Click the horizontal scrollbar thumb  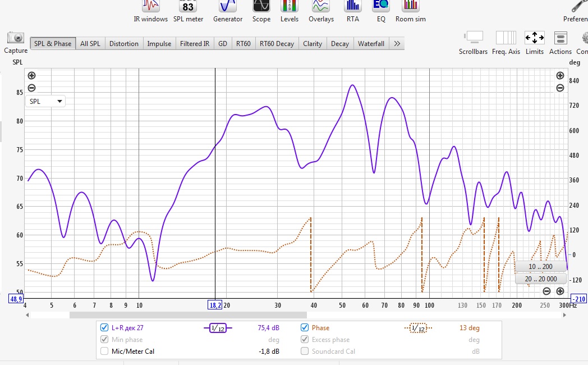[188, 315]
